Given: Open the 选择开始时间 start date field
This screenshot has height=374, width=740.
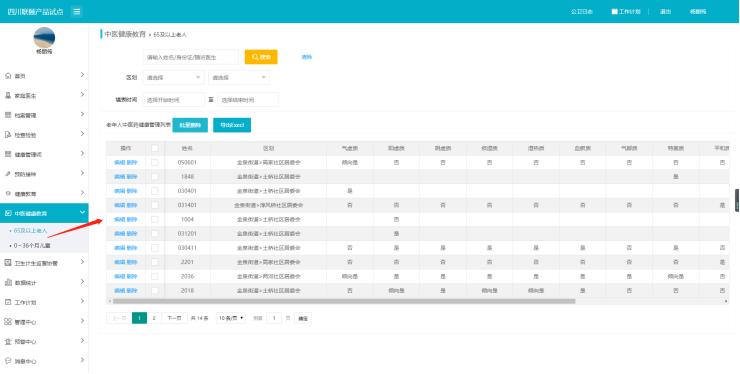Looking at the screenshot, I should pyautogui.click(x=174, y=100).
